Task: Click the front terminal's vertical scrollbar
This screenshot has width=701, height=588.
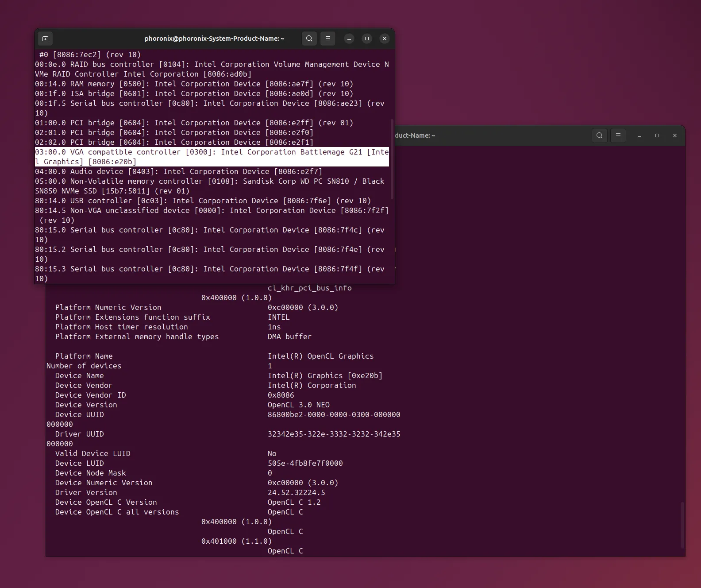Action: pos(392,159)
